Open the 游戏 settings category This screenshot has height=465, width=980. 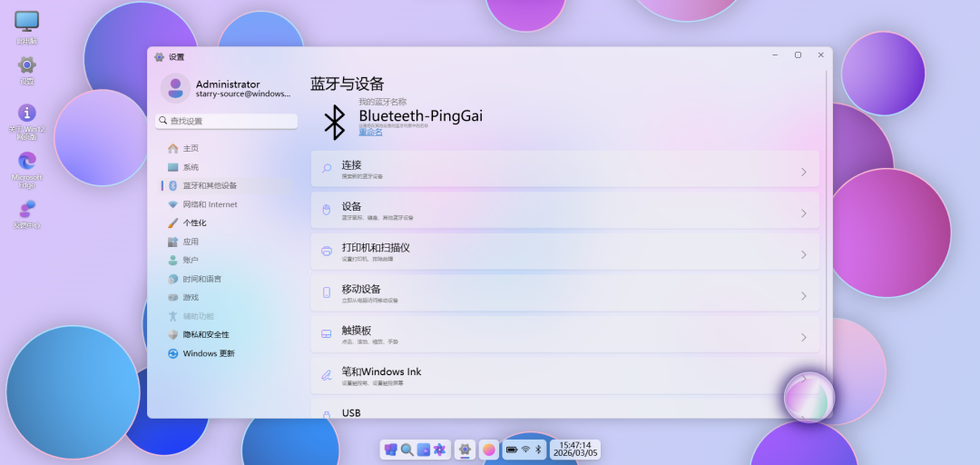click(x=226, y=297)
